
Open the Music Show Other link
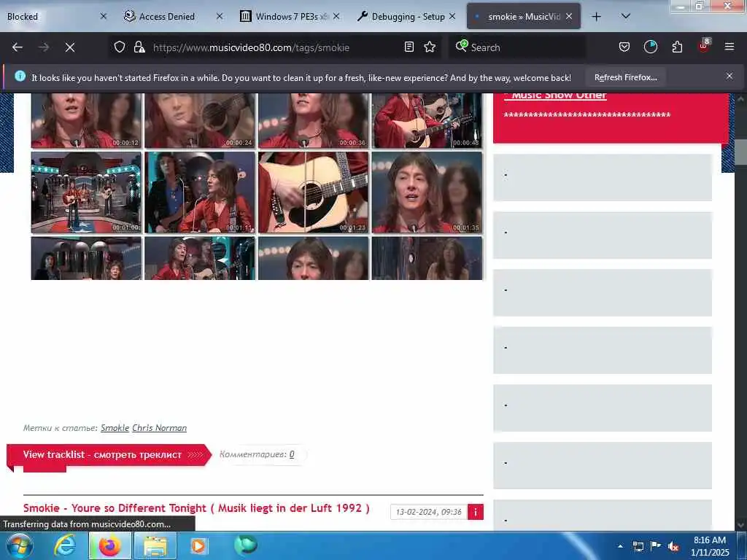[559, 96]
